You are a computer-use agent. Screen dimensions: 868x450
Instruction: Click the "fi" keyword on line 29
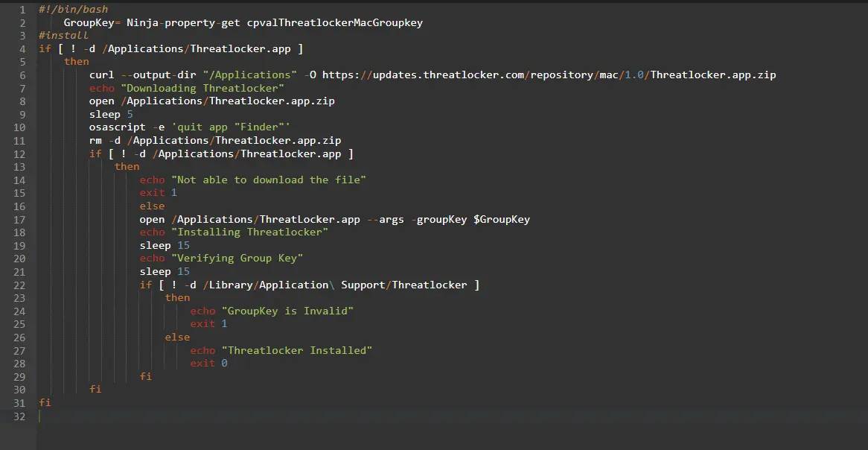(146, 377)
